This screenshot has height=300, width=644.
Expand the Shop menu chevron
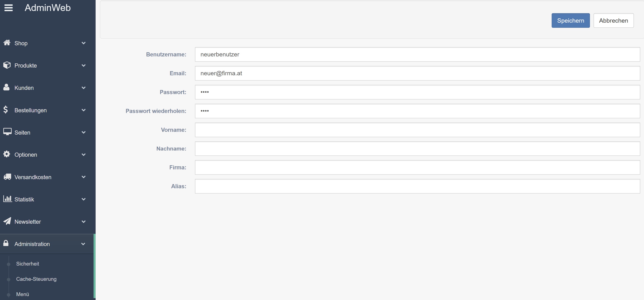[x=83, y=43]
